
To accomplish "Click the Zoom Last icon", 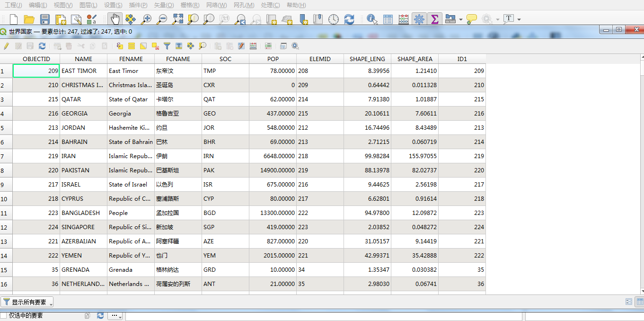I will (x=240, y=19).
